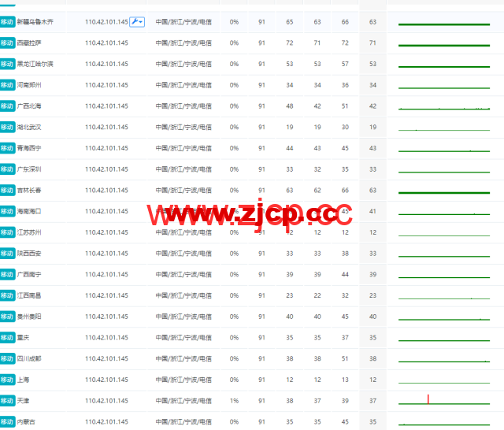Click IP 110.42.101.145 in the 西藏拉萨 row
This screenshot has height=430, width=504.
pos(106,43)
